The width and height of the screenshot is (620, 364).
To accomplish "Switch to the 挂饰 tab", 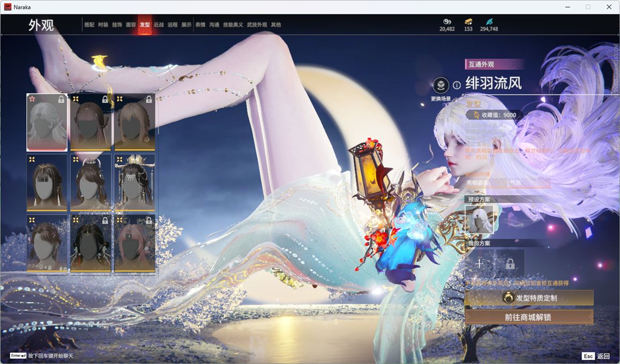I will click(117, 25).
